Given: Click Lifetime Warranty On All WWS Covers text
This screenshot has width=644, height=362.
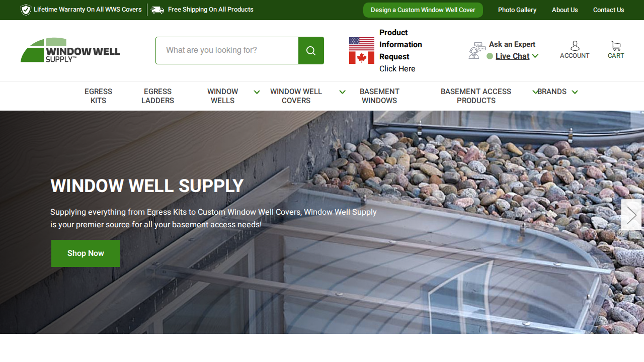Looking at the screenshot, I should pos(88,10).
